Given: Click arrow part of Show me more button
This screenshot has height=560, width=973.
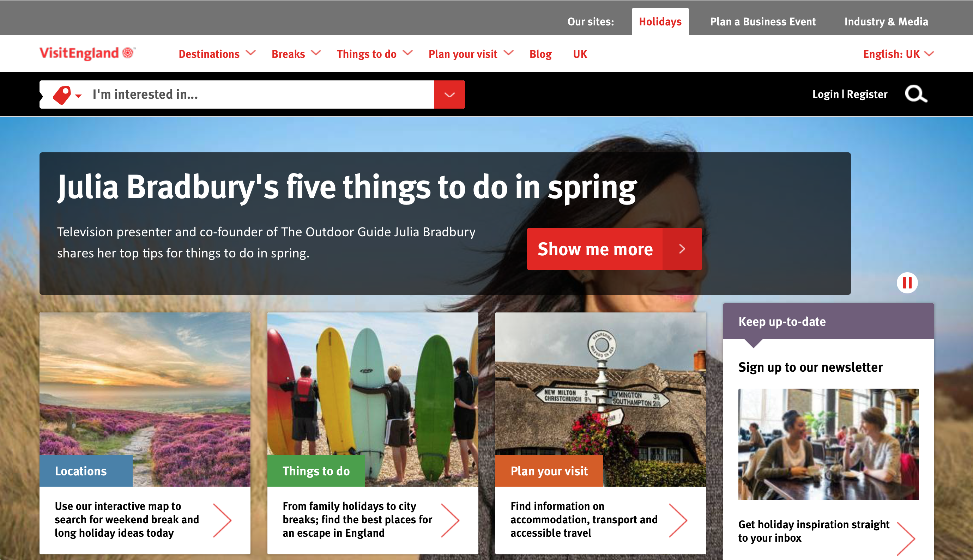Looking at the screenshot, I should point(682,249).
